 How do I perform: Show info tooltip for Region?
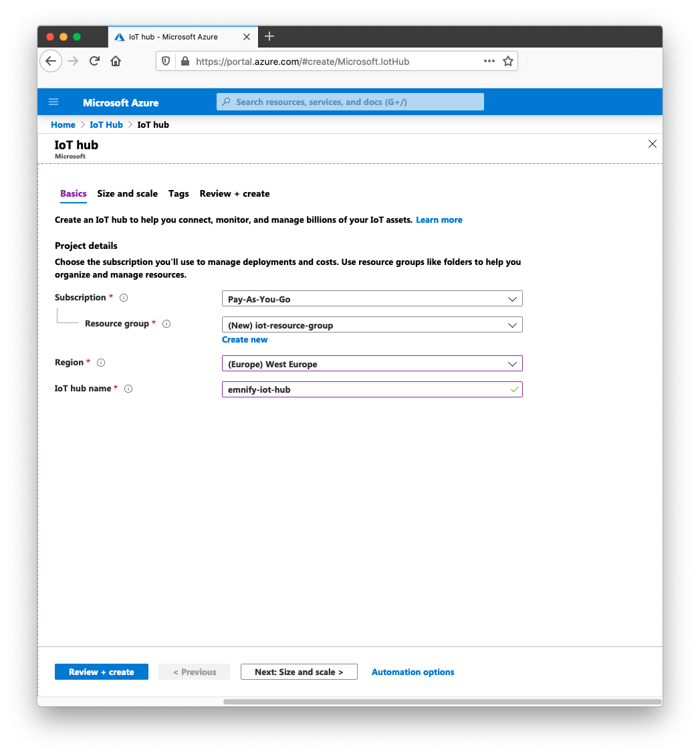coord(101,363)
